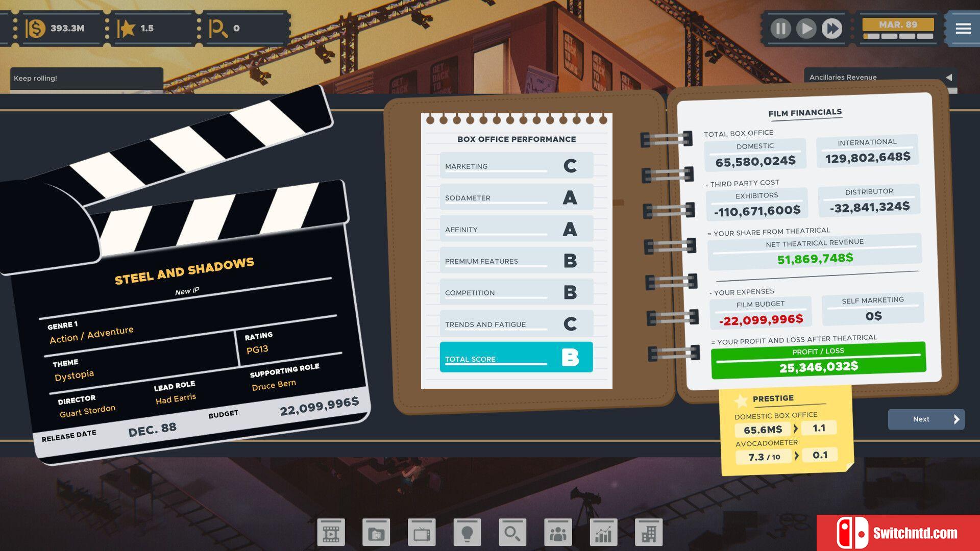Screen dimensions: 980x551
Task: Click the Next button
Action: [x=926, y=419]
